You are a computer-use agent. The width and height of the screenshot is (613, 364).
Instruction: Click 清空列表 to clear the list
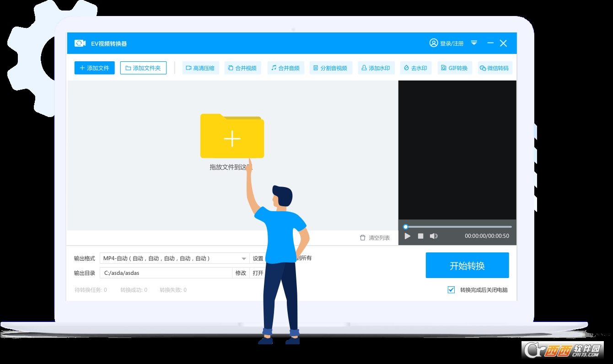pyautogui.click(x=375, y=238)
